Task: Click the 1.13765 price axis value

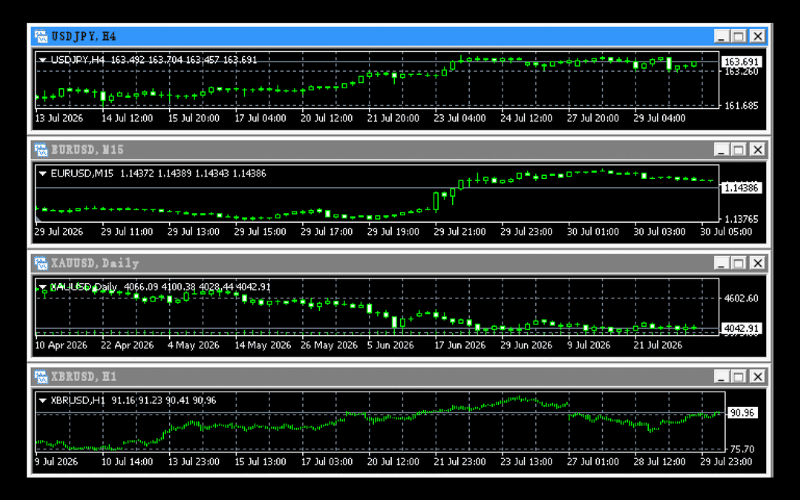Action: tap(741, 219)
